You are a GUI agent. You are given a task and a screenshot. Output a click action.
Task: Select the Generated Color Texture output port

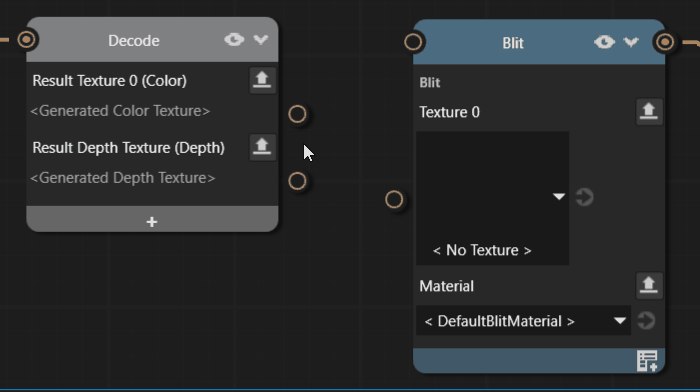(297, 114)
